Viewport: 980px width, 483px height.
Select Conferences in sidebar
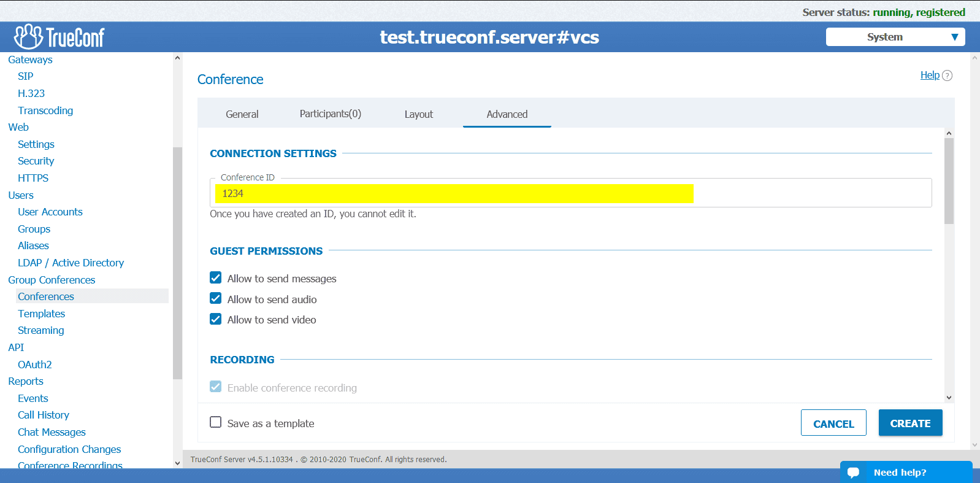[x=46, y=296]
